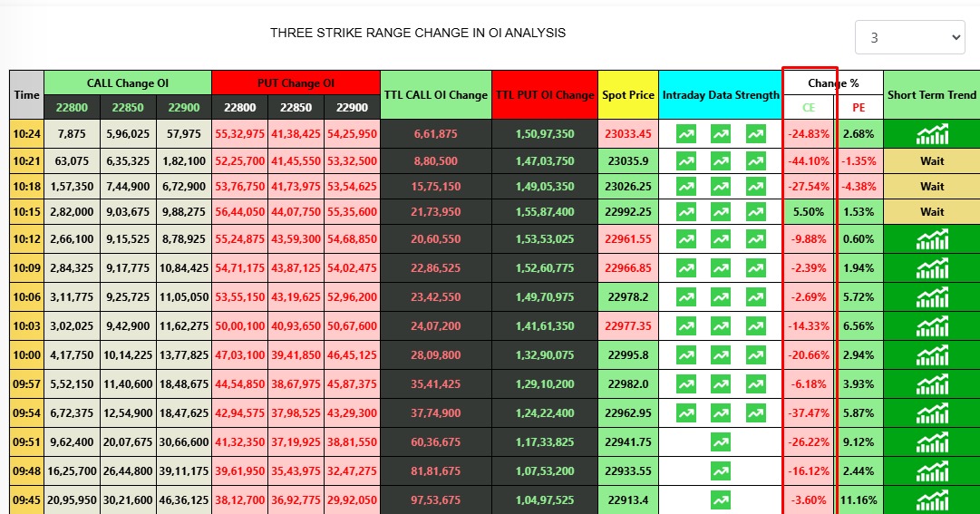Click last intraday strength arrow in 10:06 row
The height and width of the screenshot is (514, 980).
click(756, 297)
